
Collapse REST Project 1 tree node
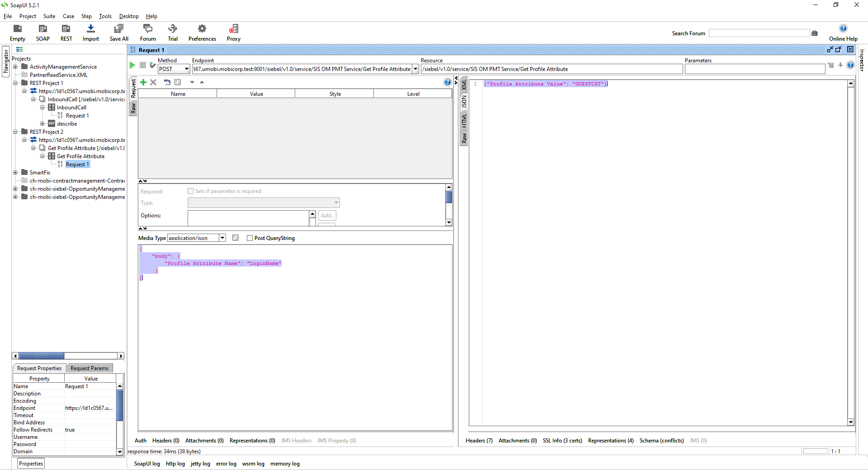coord(15,83)
